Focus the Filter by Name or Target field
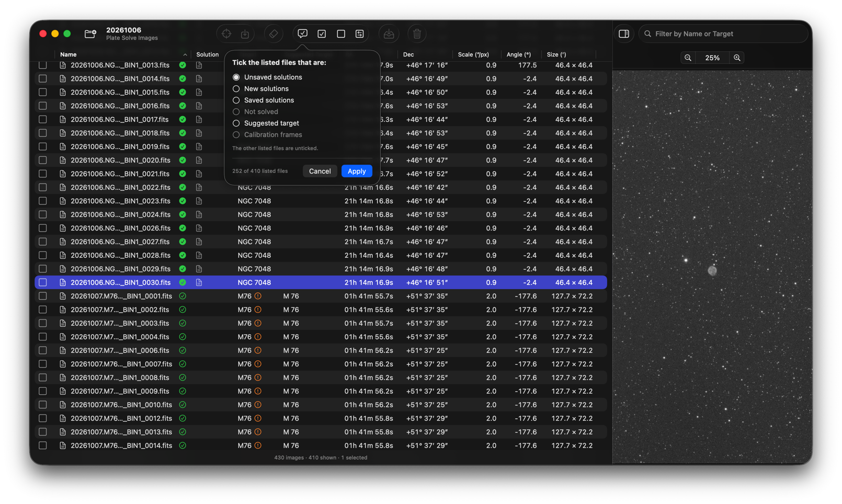The height and width of the screenshot is (504, 842). click(x=723, y=34)
